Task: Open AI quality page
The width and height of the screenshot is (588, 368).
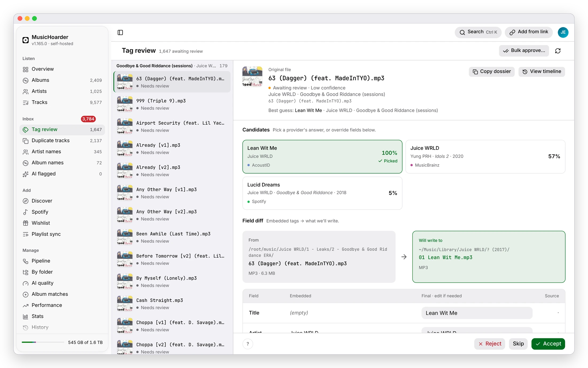Action: (x=62, y=283)
